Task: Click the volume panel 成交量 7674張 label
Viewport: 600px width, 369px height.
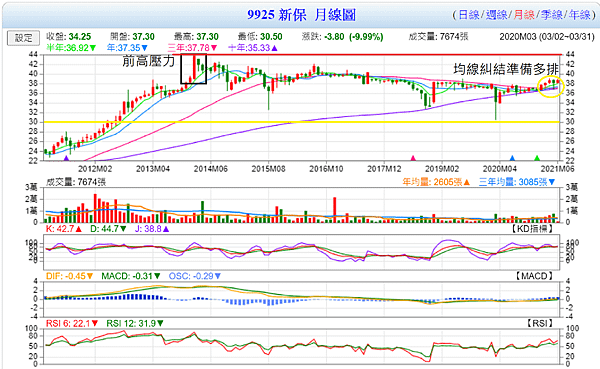Action: point(76,182)
